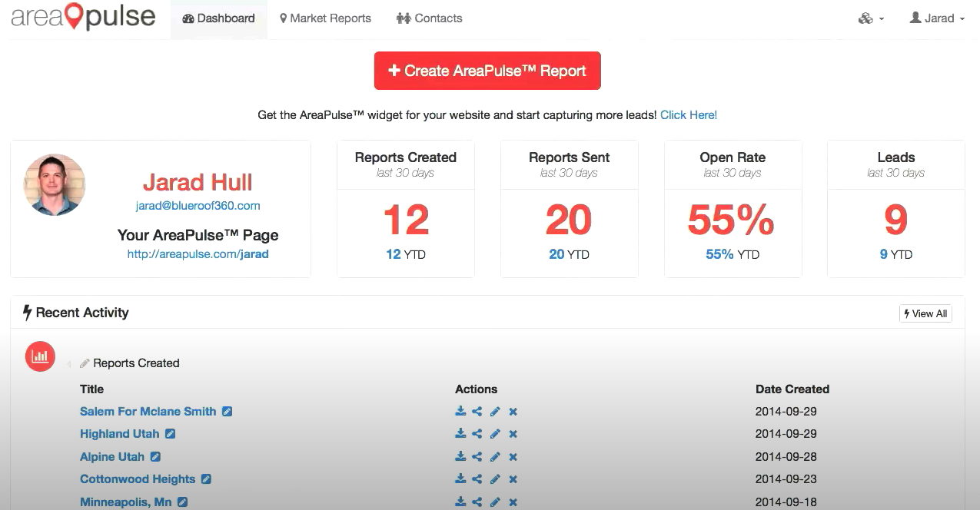Click the Jarad Hull name heading
This screenshot has width=980, height=510.
tap(198, 182)
